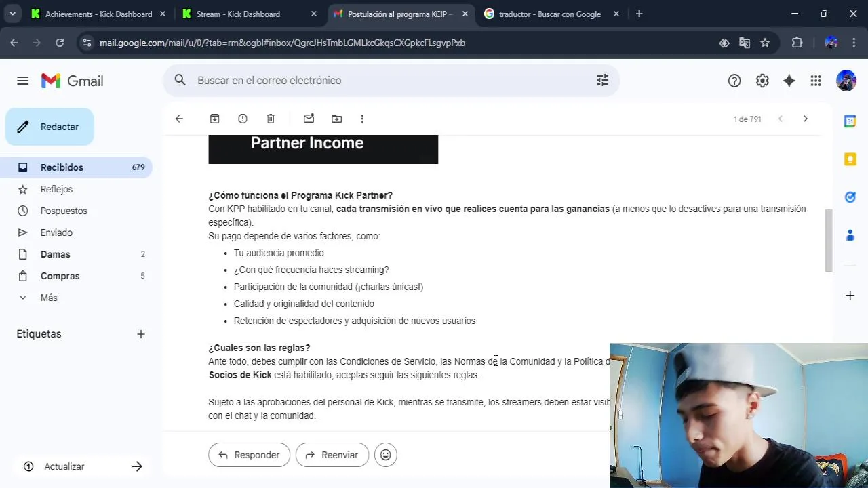Get add-ons plus icon in side panel
The image size is (868, 488).
(x=850, y=296)
